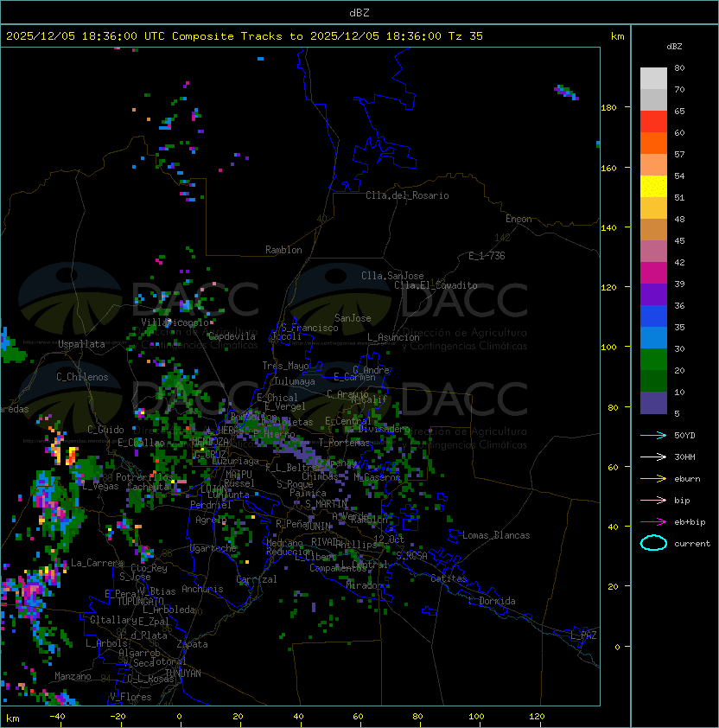The height and width of the screenshot is (728, 719).
Task: Click the 'Tres_Mayo' place label
Action: coord(285,366)
